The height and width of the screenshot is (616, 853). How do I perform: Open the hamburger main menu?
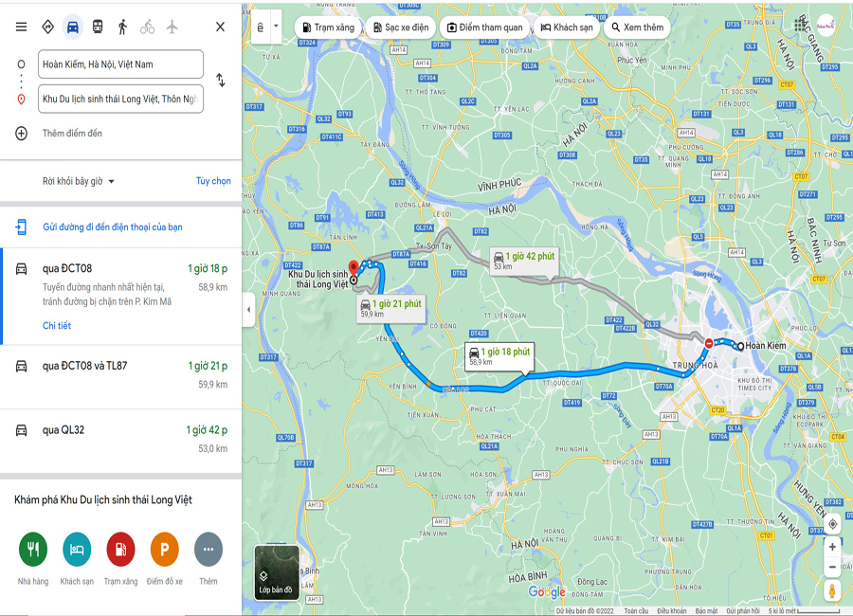coord(21,27)
